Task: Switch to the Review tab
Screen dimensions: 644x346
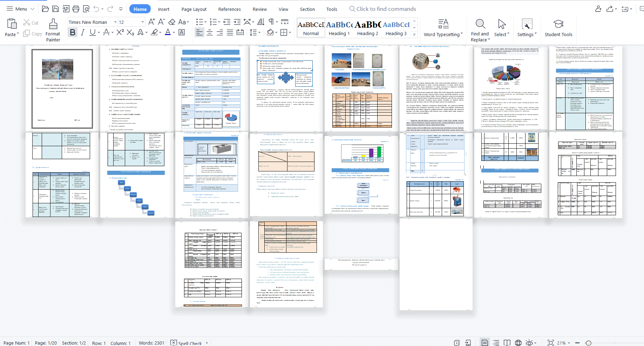Action: click(x=260, y=9)
